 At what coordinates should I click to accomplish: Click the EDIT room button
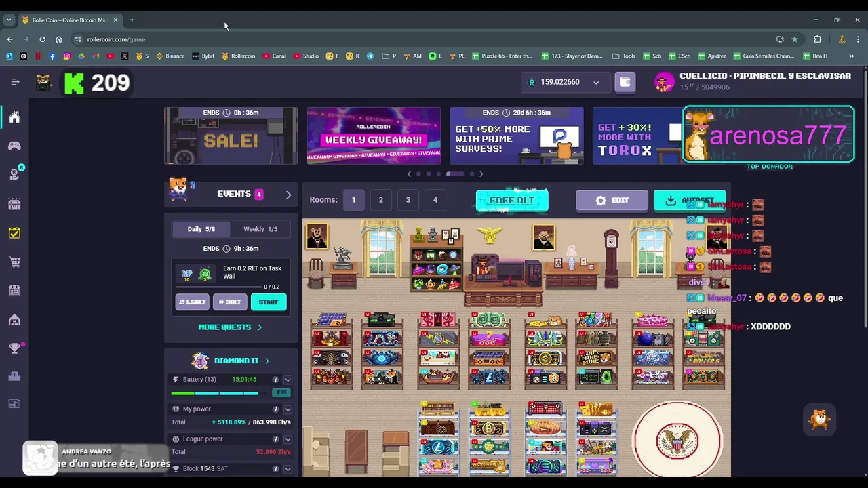[x=612, y=201]
